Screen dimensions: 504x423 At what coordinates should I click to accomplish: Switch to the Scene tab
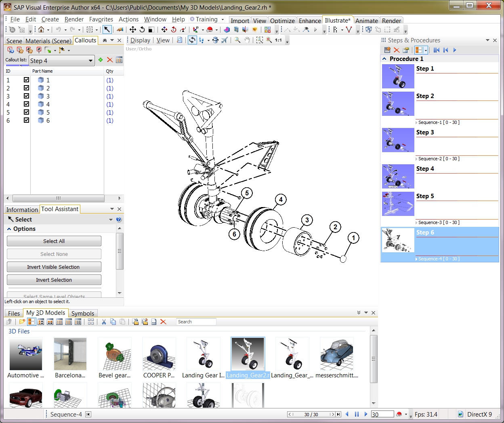(x=14, y=41)
